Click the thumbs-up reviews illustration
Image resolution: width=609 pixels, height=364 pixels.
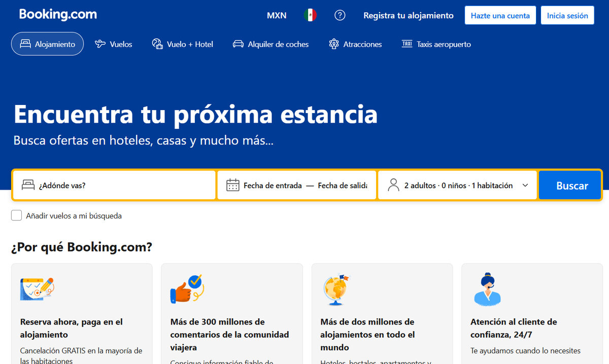[x=186, y=289]
